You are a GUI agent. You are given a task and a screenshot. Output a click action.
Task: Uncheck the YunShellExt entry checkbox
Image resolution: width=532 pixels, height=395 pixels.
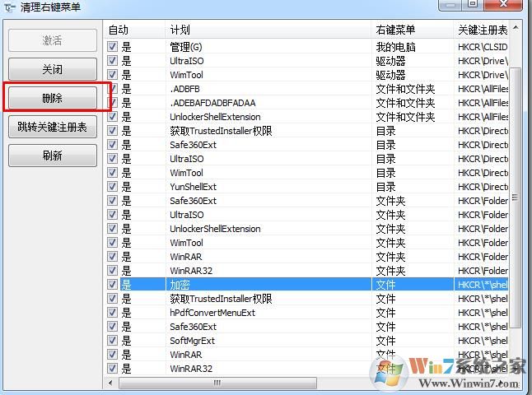click(x=112, y=187)
